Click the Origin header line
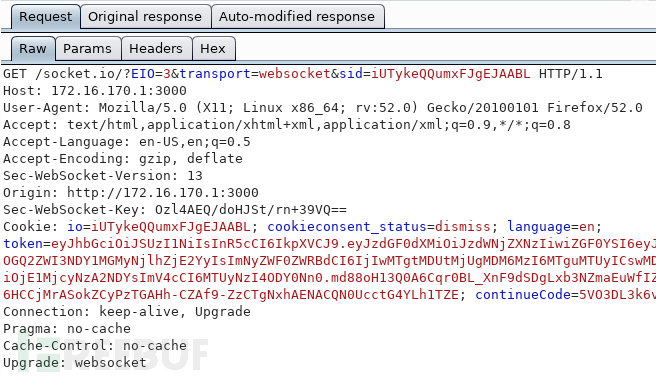 tap(131, 193)
